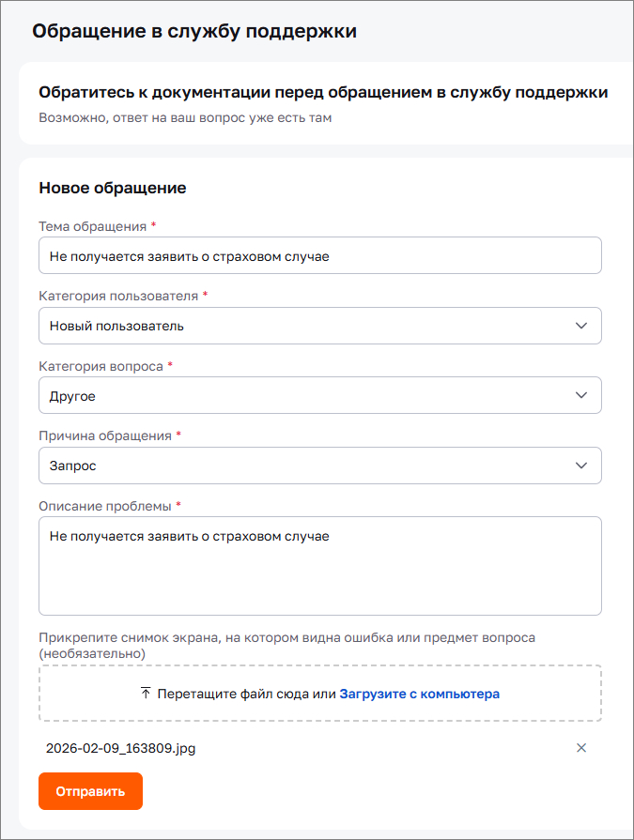Open the "Категория пользователя" dropdown
The height and width of the screenshot is (840, 634).
pyautogui.click(x=319, y=326)
